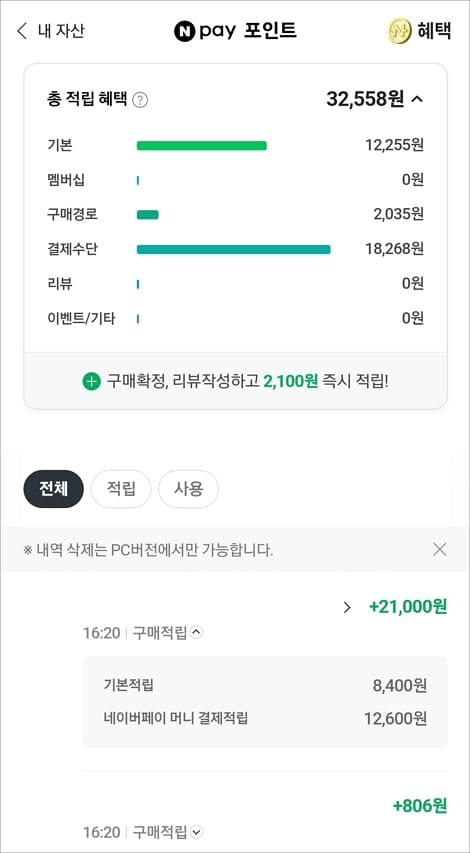The height and width of the screenshot is (853, 470).
Task: Click the 네이버페이 머니 결제적립 row
Action: pyautogui.click(x=265, y=718)
